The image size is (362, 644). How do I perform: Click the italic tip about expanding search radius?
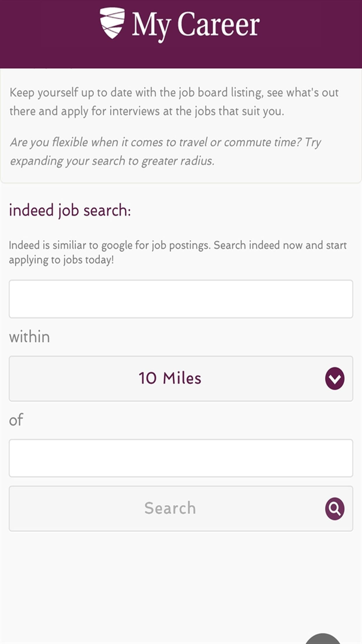tap(165, 151)
